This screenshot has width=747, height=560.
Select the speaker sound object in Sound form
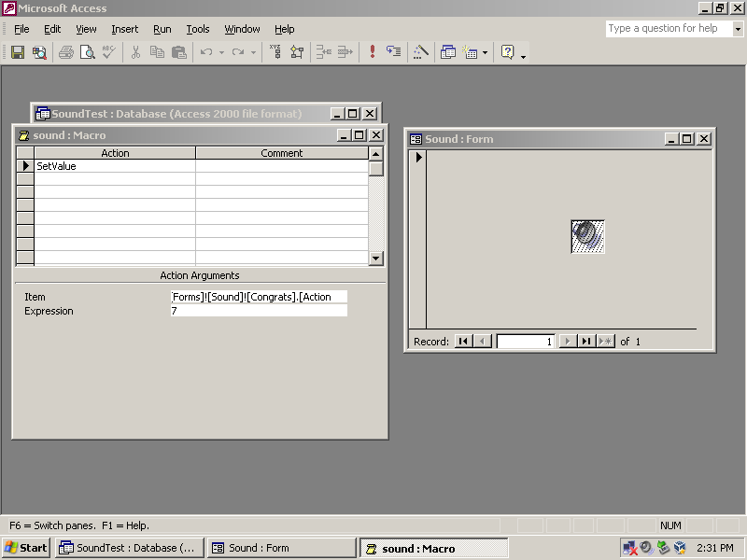coord(588,237)
